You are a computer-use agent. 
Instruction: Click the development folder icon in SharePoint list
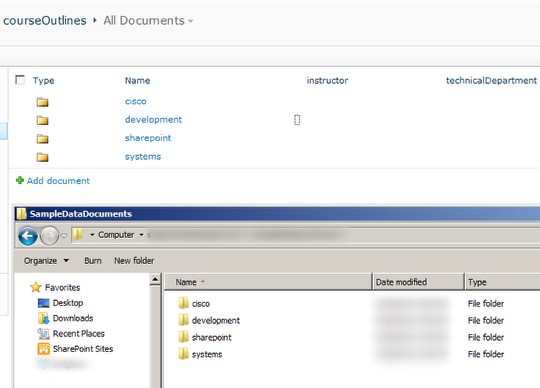click(x=43, y=120)
